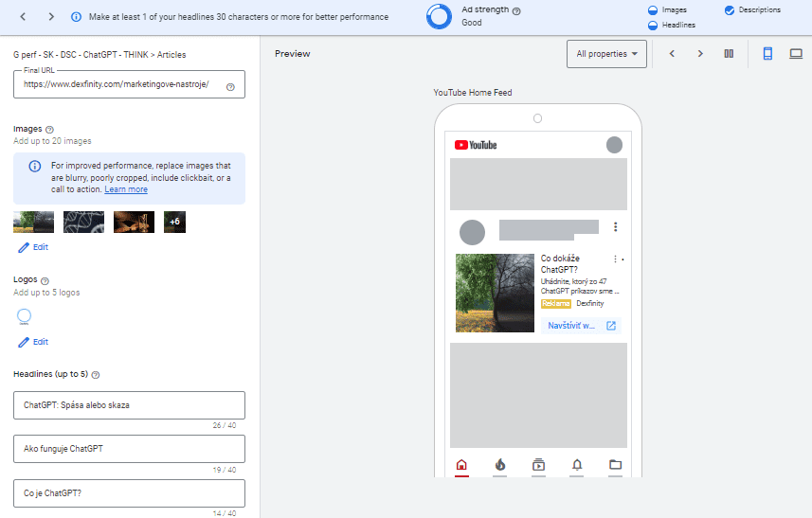Click breadcrumb 'G perf - SK - DSC - ChatGPT - THINK'
Image resolution: width=812 pixels, height=518 pixels.
(x=81, y=55)
